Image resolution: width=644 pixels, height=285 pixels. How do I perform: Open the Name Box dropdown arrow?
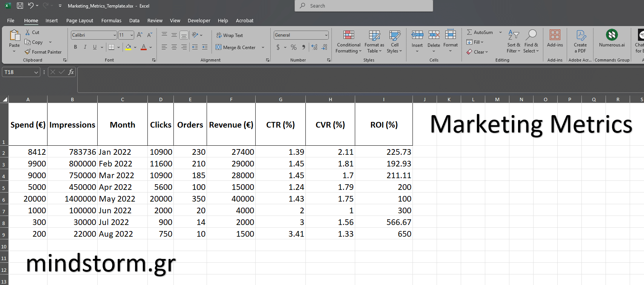pyautogui.click(x=36, y=72)
